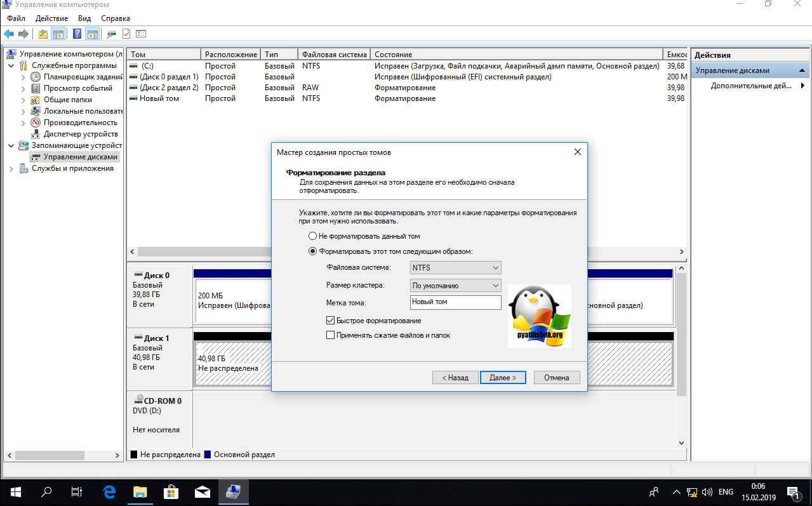Click the 'Далее >' button
The image size is (812, 506).
pos(502,377)
